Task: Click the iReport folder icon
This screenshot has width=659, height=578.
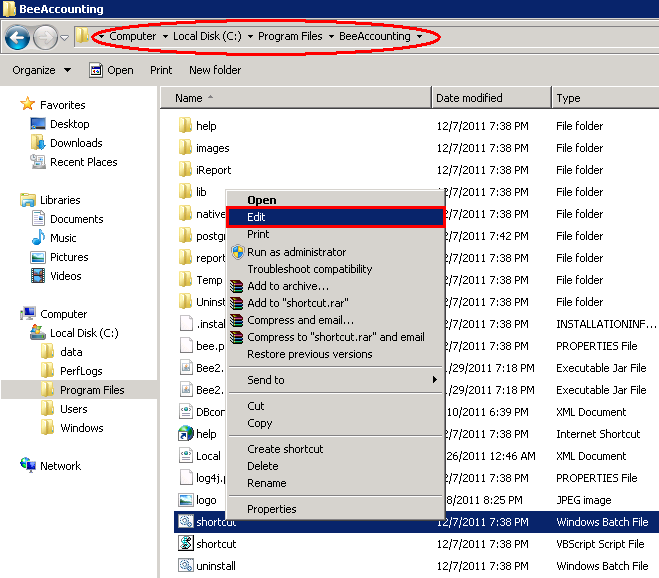Action: click(x=185, y=169)
